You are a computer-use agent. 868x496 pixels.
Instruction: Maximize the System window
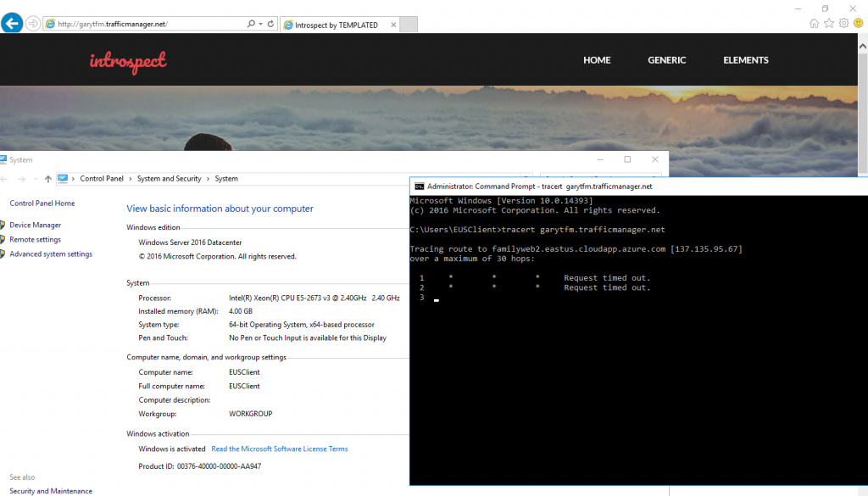627,159
